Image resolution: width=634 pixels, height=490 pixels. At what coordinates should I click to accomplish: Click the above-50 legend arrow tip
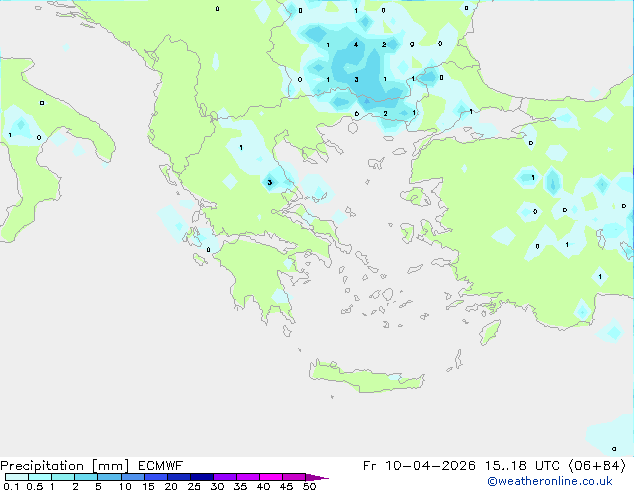coord(317,477)
